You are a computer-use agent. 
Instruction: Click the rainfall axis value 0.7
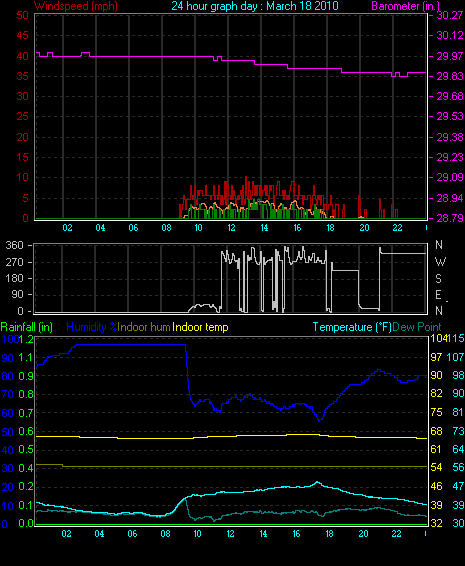pyautogui.click(x=26, y=413)
